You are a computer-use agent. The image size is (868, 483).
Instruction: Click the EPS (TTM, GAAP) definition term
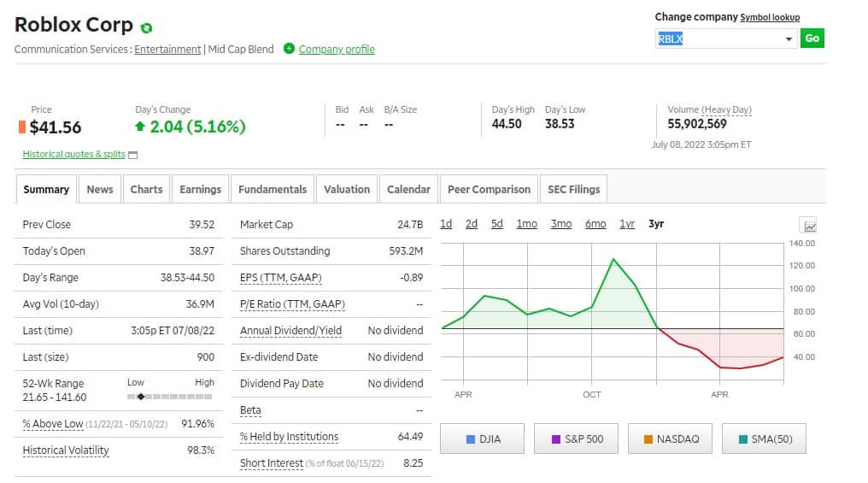(x=281, y=278)
